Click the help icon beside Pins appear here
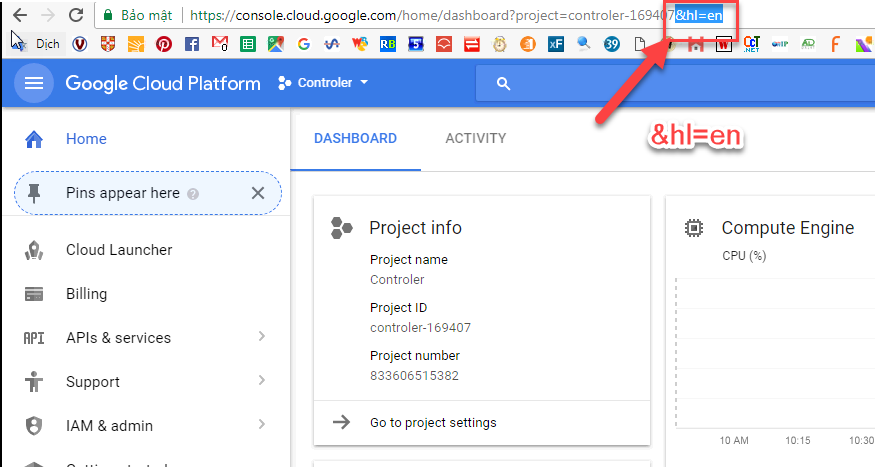Image resolution: width=875 pixels, height=467 pixels. (193, 194)
